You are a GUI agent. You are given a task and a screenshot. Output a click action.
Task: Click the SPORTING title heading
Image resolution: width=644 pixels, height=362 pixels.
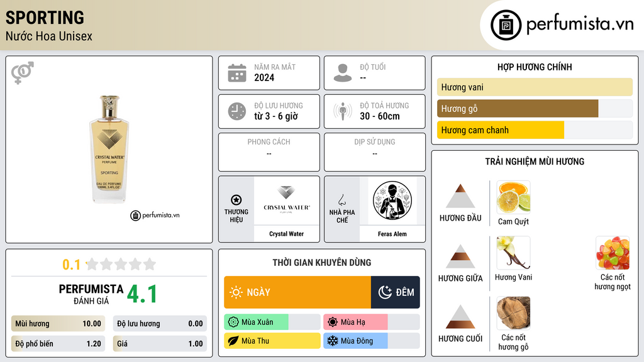[45, 18]
